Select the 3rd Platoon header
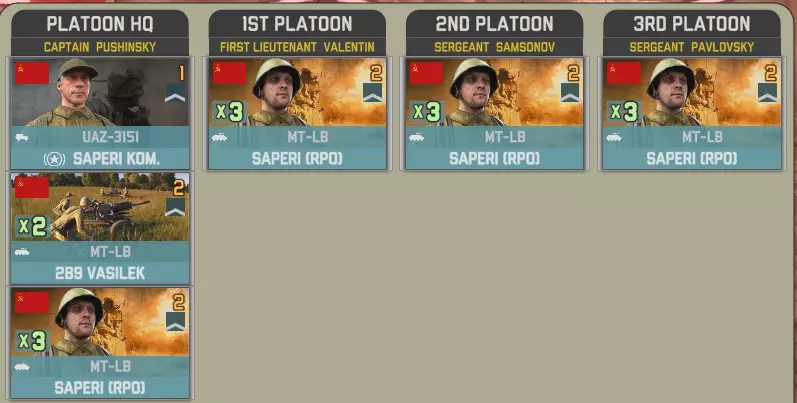The width and height of the screenshot is (797, 403). (692, 24)
